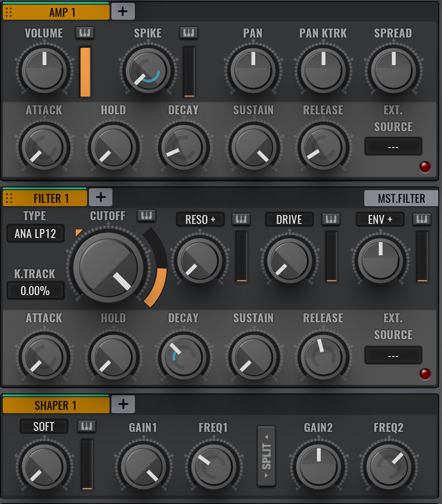Click the DRIVE knob
The image size is (442, 504).
[289, 260]
